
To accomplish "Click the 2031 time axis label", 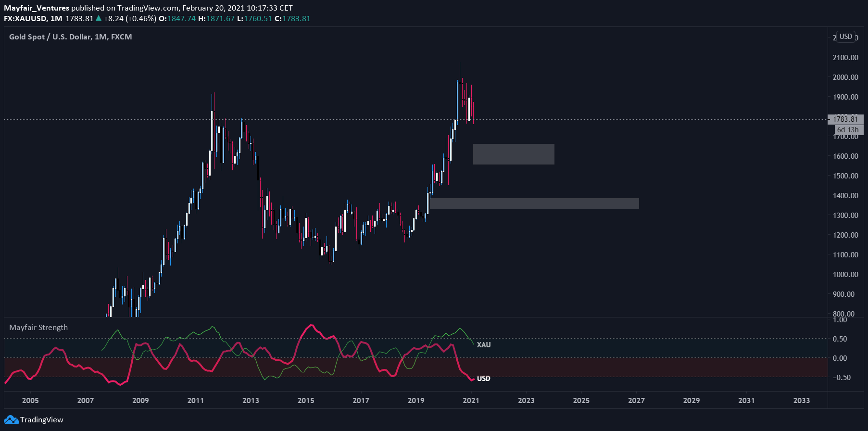I will click(746, 401).
